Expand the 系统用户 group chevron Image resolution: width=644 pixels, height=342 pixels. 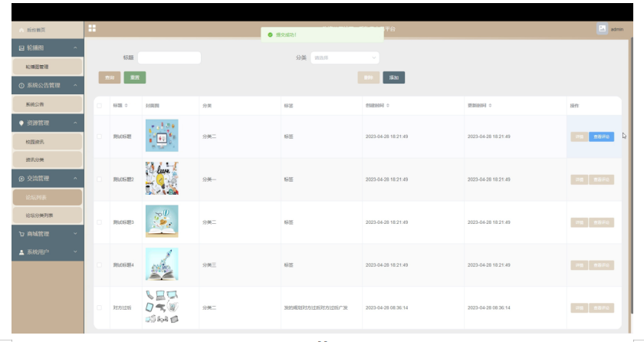[75, 252]
